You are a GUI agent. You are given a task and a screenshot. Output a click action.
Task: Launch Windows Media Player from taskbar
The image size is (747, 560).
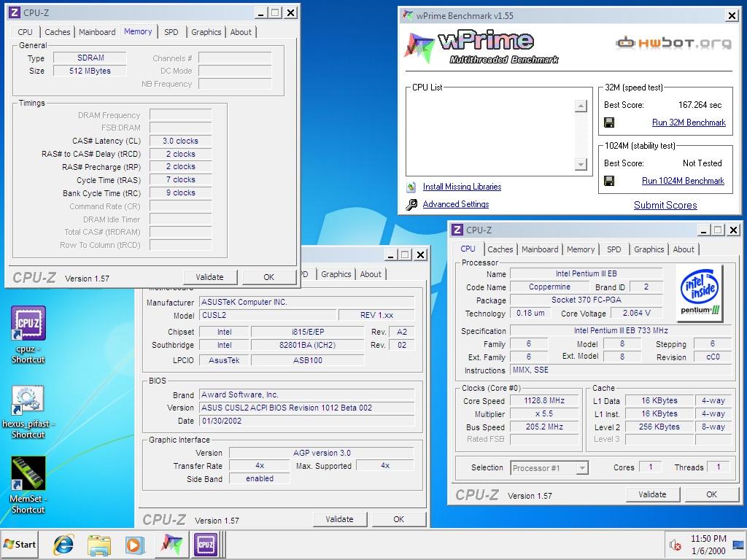point(135,544)
